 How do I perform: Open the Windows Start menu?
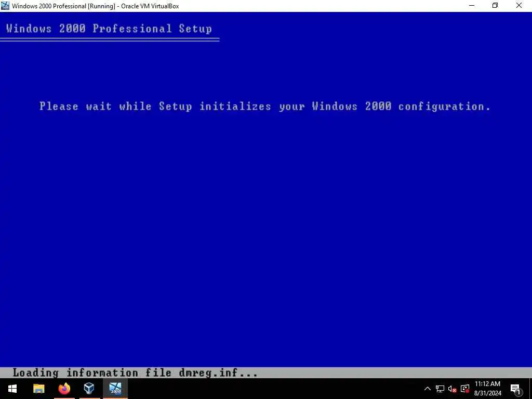tap(12, 389)
